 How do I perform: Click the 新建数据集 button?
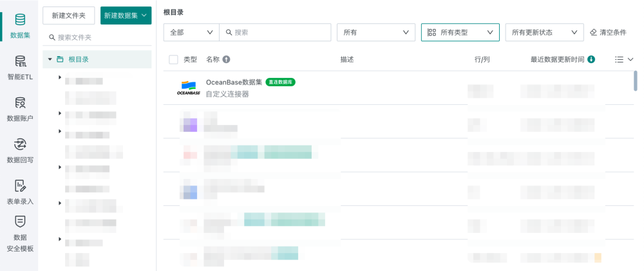click(126, 15)
